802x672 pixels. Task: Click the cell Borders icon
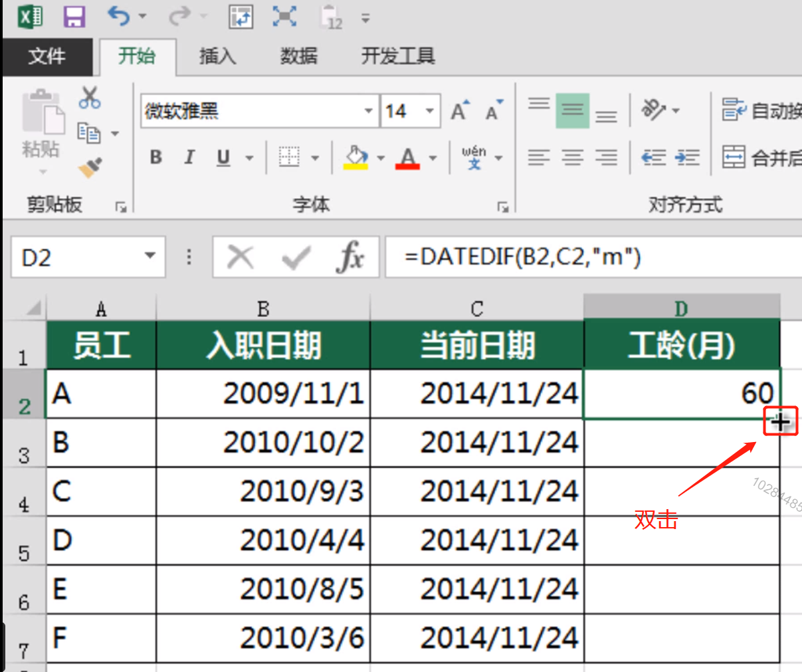289,158
